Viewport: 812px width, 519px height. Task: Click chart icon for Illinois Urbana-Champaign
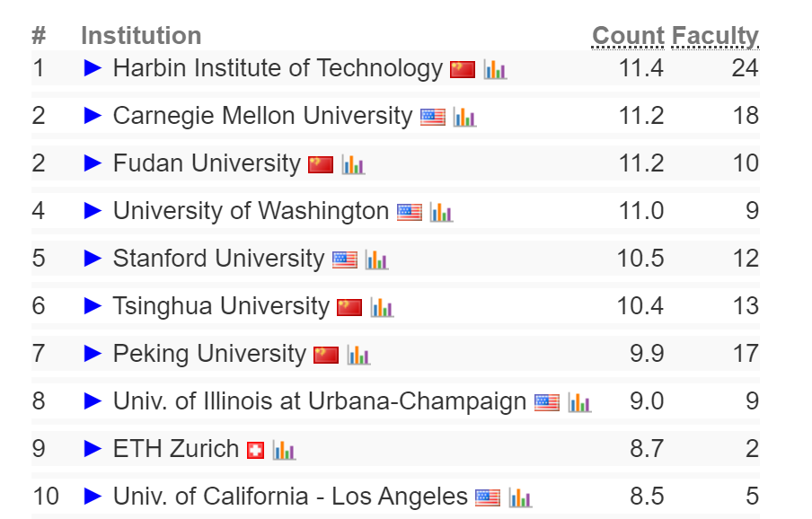pyautogui.click(x=579, y=402)
